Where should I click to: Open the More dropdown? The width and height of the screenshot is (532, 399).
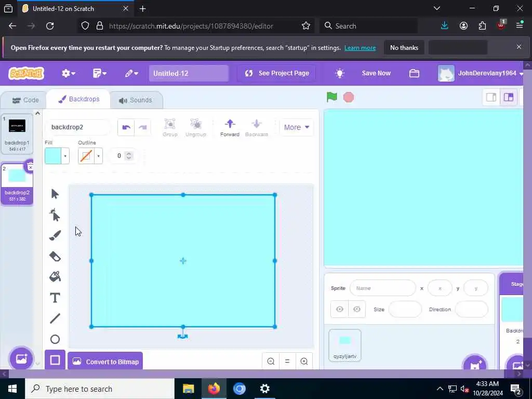(297, 127)
